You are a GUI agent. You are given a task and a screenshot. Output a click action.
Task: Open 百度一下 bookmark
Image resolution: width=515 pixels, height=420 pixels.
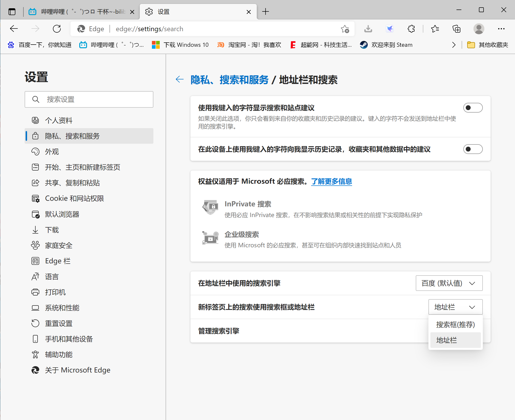click(40, 45)
